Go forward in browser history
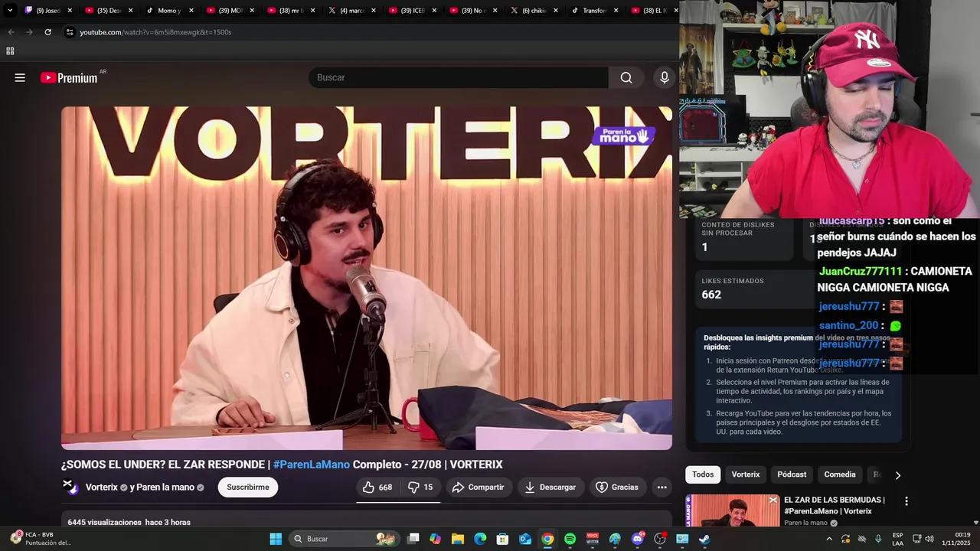 (x=29, y=32)
